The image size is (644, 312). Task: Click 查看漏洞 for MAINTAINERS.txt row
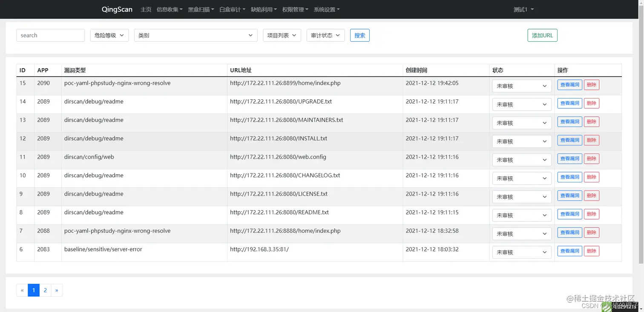click(x=570, y=121)
